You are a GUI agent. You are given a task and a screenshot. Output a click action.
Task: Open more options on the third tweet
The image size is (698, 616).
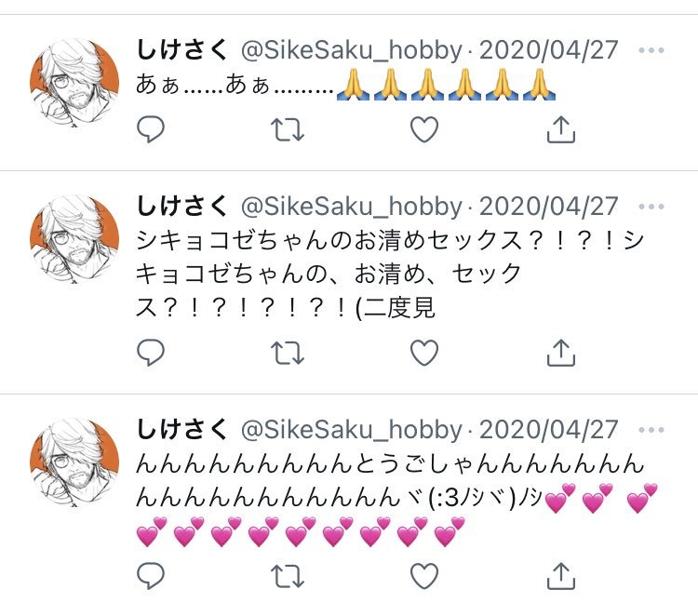click(x=651, y=430)
